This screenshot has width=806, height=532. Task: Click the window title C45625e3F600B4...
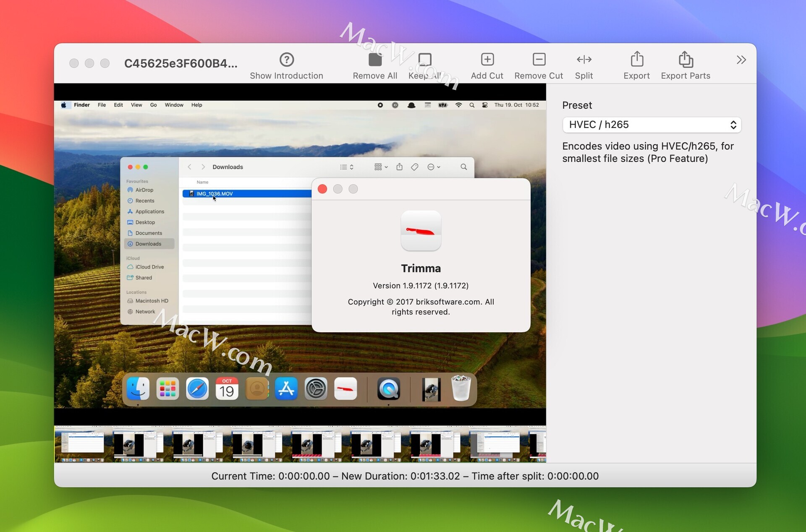point(181,63)
